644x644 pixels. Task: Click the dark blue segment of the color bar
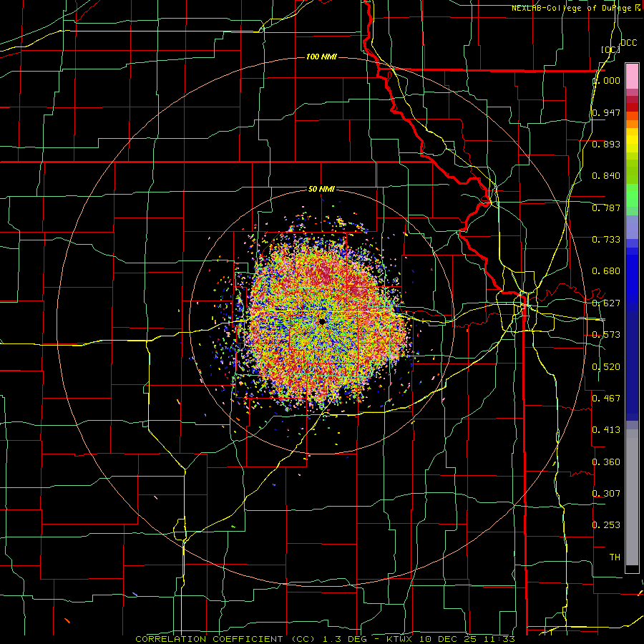pos(632,361)
